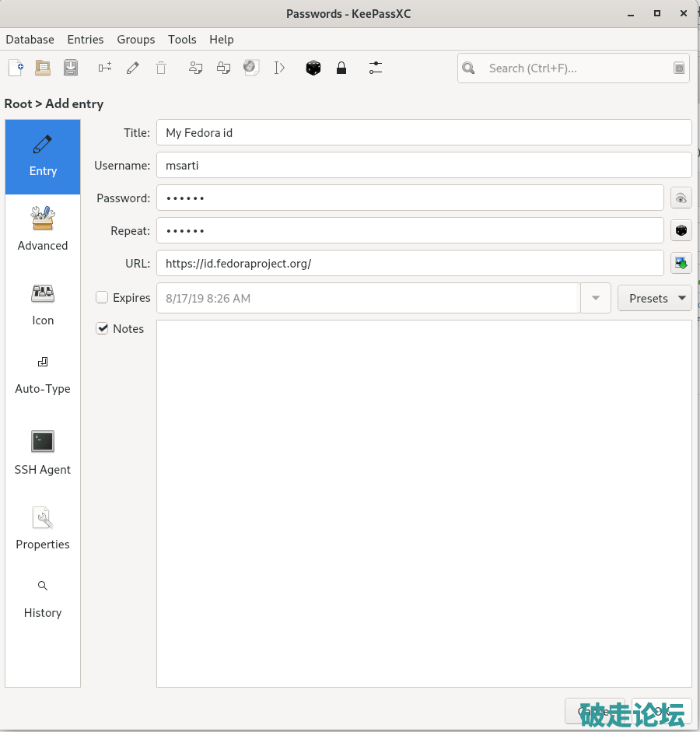Viewport: 700px width, 732px height.
Task: Click inside the Username field
Action: [424, 166]
